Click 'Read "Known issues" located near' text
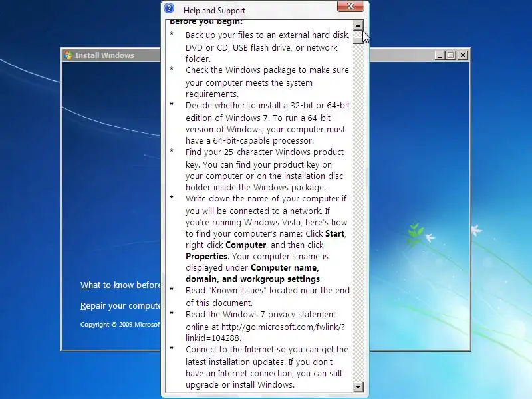The height and width of the screenshot is (399, 532). point(267,291)
